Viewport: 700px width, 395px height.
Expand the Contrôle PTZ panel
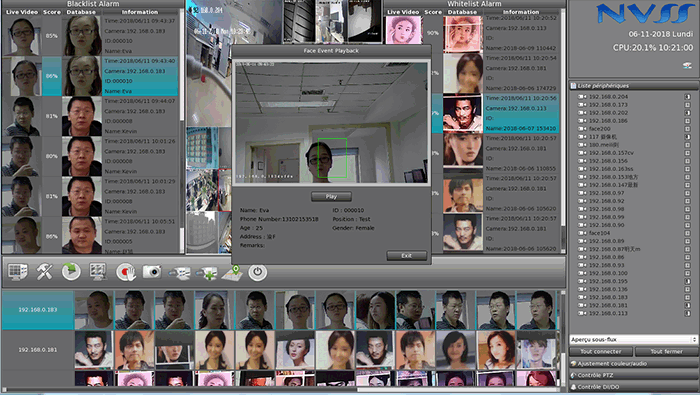pos(634,375)
